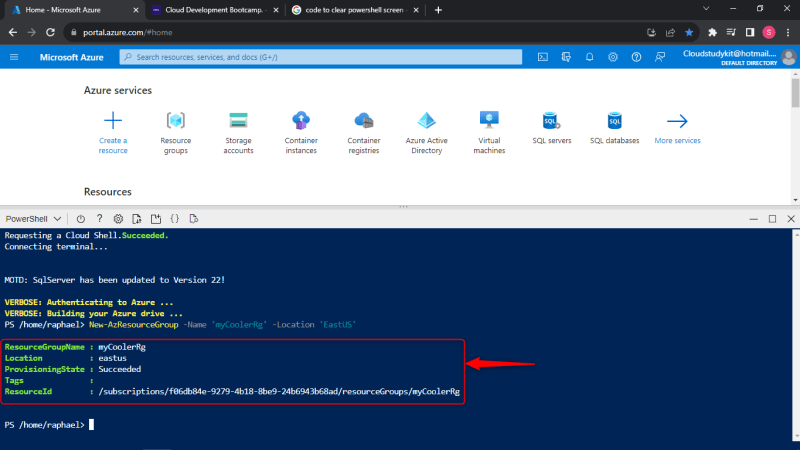Click the ResourceId subscription path text

tap(279, 391)
